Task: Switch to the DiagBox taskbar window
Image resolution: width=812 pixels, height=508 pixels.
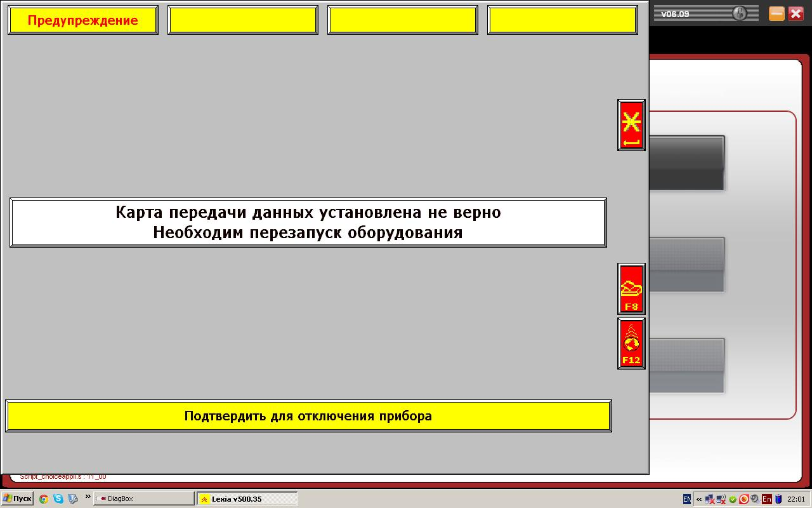Action: click(x=145, y=498)
